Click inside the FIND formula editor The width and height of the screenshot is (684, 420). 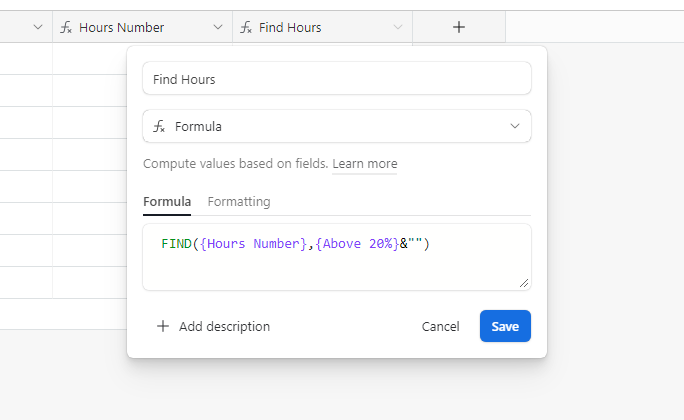[x=337, y=257]
